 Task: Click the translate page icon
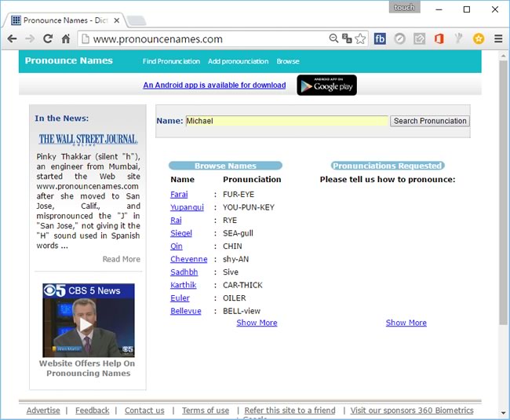347,38
